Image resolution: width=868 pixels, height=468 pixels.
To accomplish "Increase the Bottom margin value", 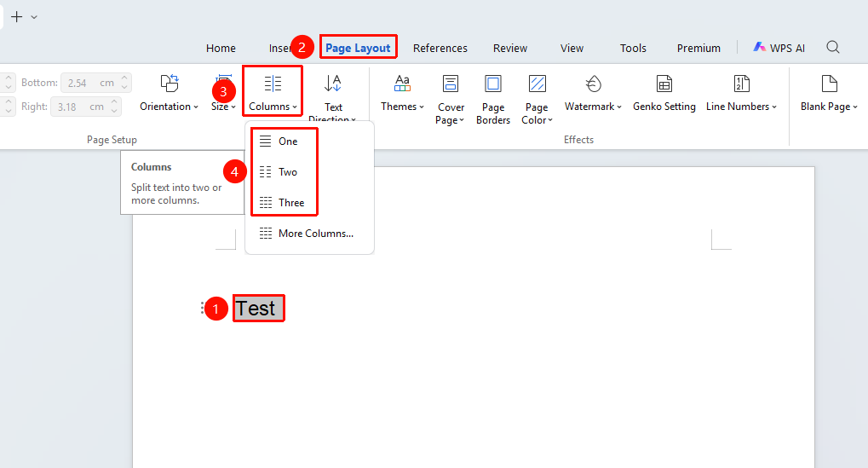I will (124, 78).
